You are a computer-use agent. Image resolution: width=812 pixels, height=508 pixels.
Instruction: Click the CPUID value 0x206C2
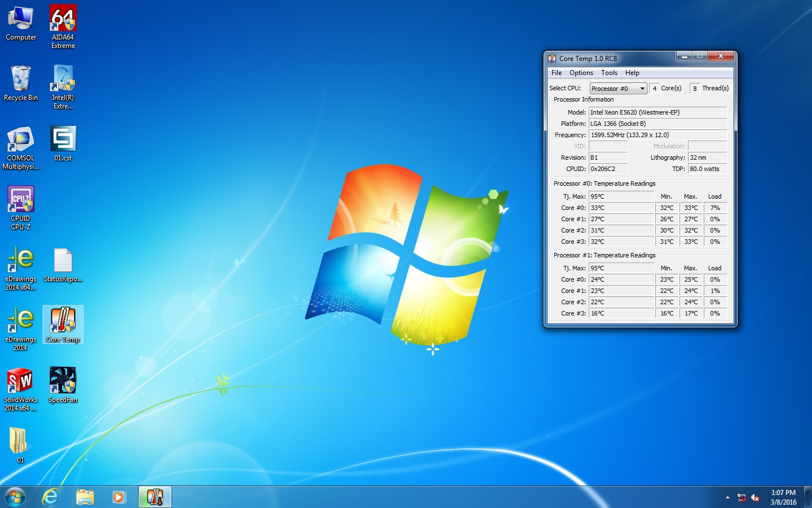[x=608, y=169]
